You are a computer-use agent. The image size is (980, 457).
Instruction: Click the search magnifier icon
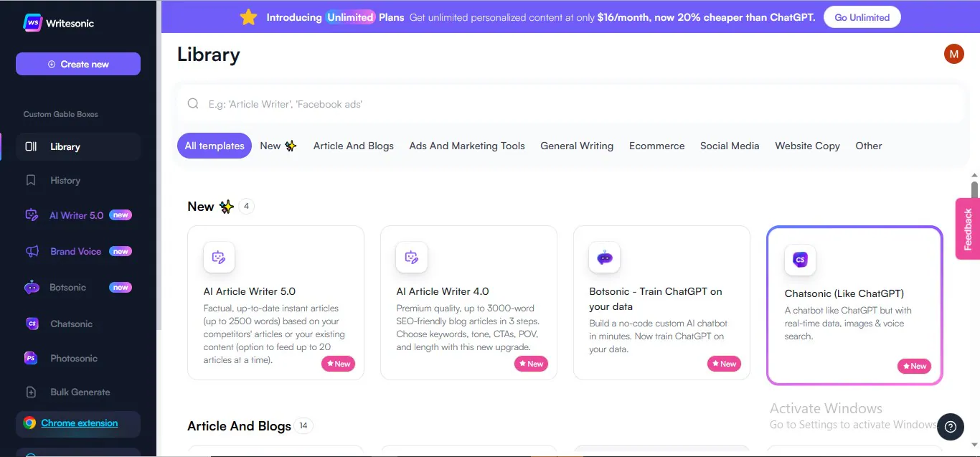tap(193, 104)
